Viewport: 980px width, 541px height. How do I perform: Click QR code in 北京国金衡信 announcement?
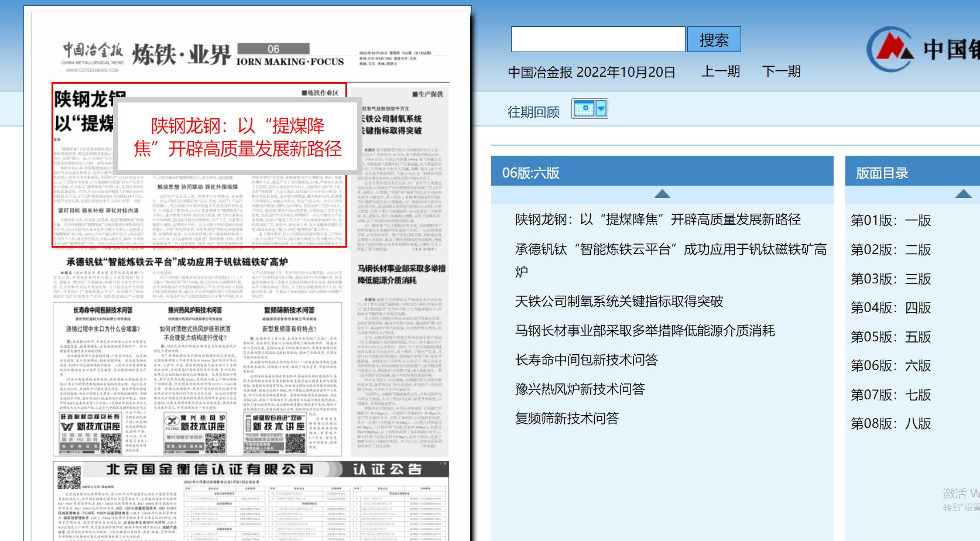pos(69,477)
